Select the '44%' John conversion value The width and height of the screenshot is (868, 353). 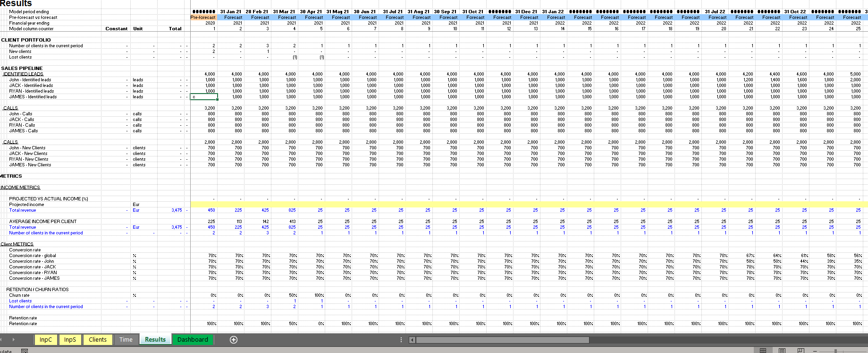point(804,261)
